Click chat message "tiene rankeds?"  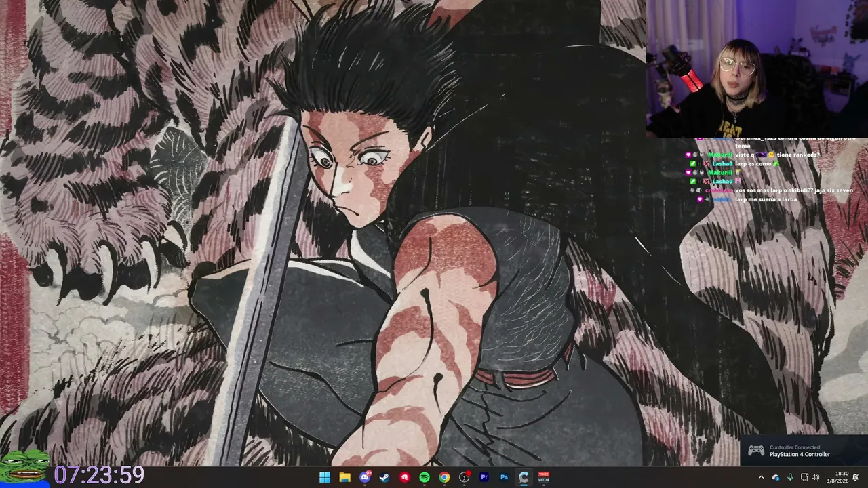click(797, 155)
